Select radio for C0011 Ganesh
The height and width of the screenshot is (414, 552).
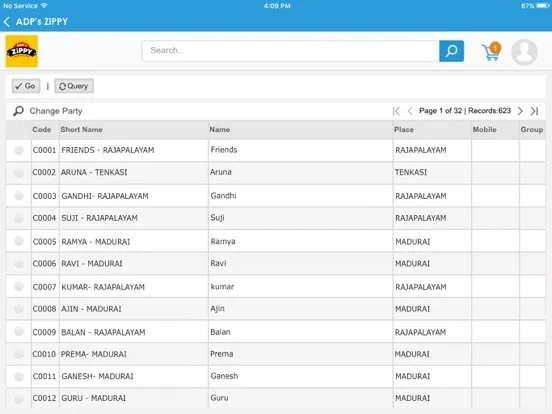point(19,376)
